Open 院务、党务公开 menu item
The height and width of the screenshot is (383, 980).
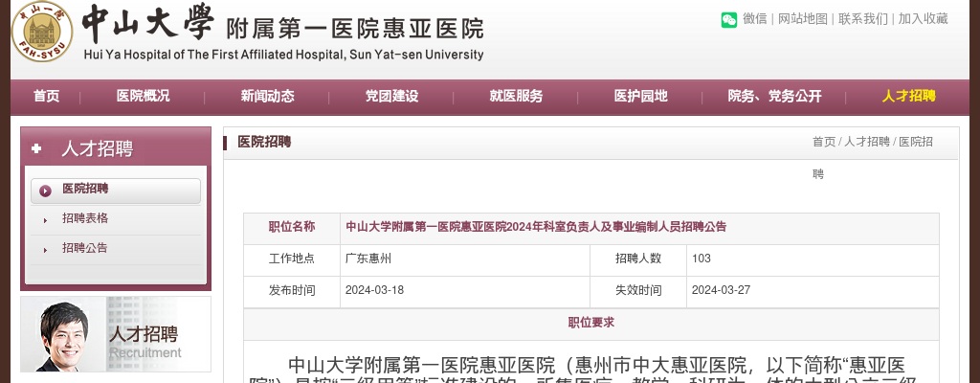[774, 96]
